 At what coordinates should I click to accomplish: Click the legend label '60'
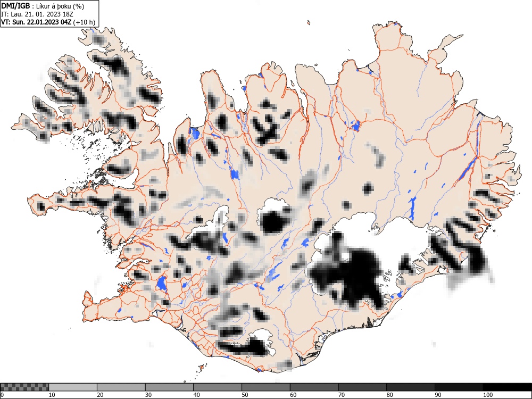tap(293, 395)
